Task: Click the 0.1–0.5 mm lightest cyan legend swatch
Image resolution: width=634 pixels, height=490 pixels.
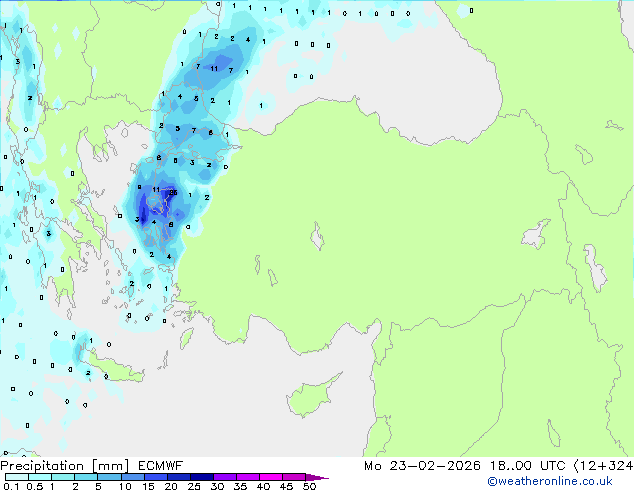Action: tap(17, 477)
